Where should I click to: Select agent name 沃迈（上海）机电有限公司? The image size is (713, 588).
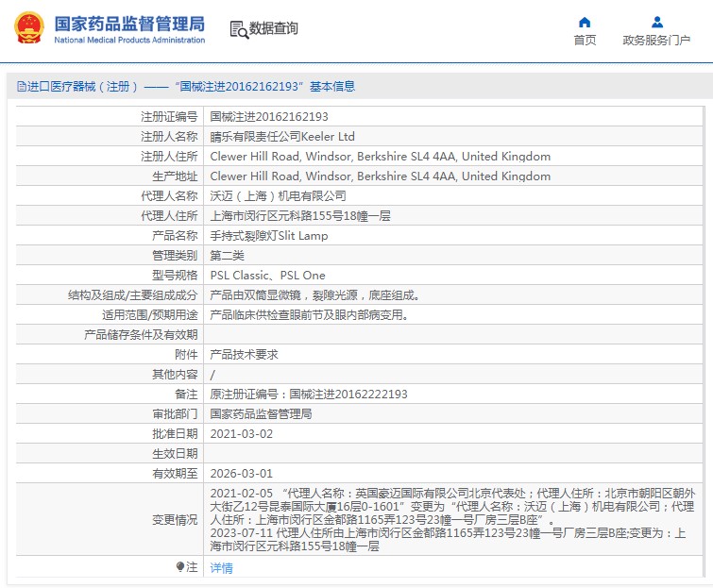(x=278, y=196)
